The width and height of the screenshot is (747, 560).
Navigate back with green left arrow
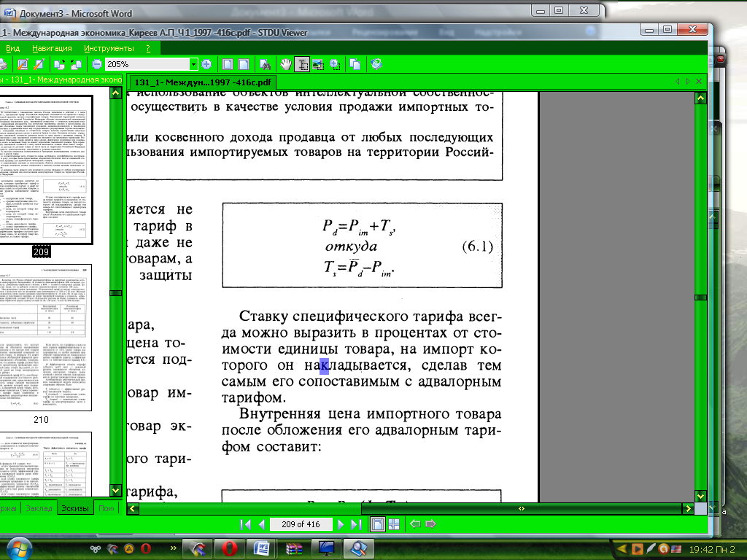pyautogui.click(x=415, y=524)
